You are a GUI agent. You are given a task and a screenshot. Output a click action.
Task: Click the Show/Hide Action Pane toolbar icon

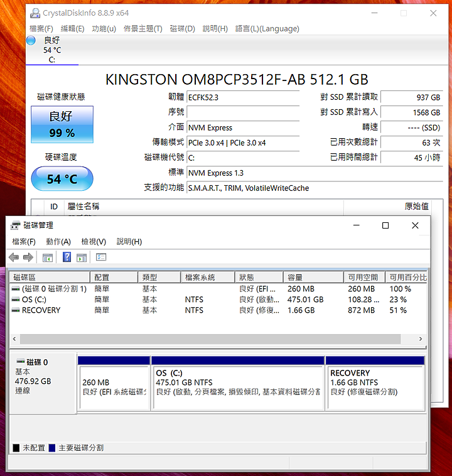tap(82, 257)
